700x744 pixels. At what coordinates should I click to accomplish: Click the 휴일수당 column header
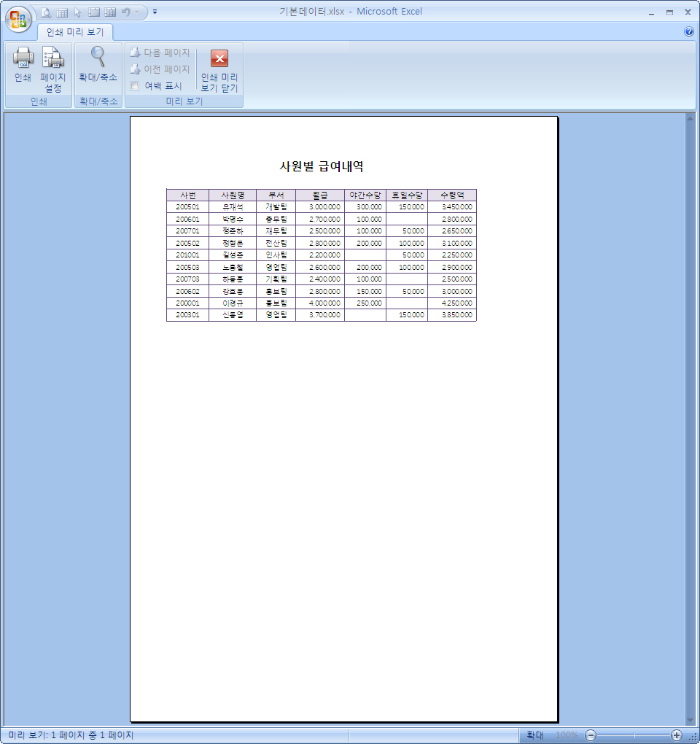click(407, 195)
